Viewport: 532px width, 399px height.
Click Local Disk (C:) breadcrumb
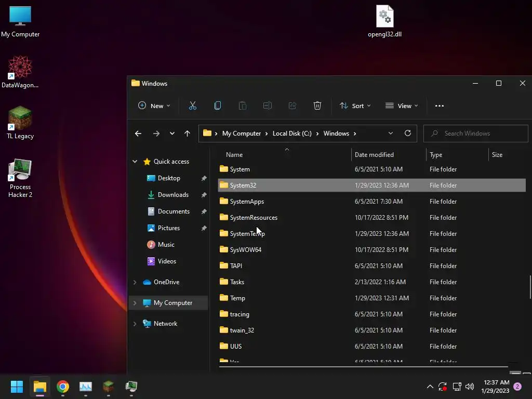(292, 134)
